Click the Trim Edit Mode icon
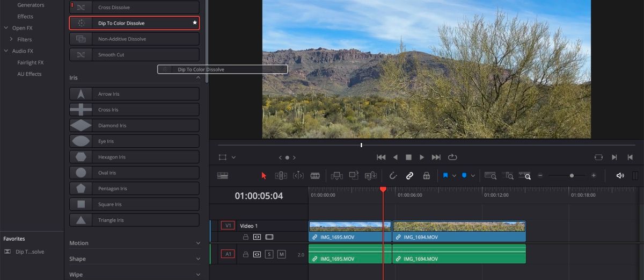This screenshot has height=280, width=644. pos(281,176)
